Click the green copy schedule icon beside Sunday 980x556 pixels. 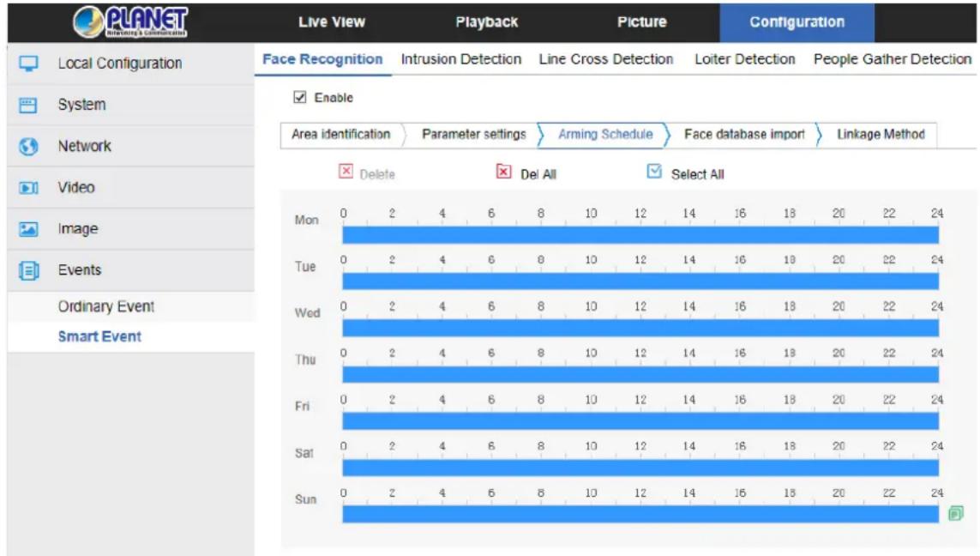pyautogui.click(x=956, y=513)
